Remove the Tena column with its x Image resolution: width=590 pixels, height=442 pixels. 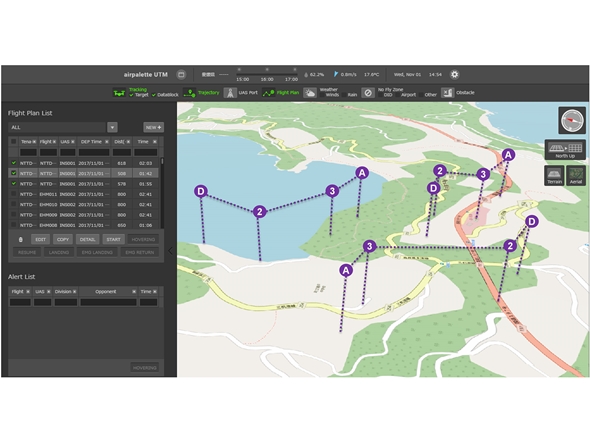click(x=34, y=142)
